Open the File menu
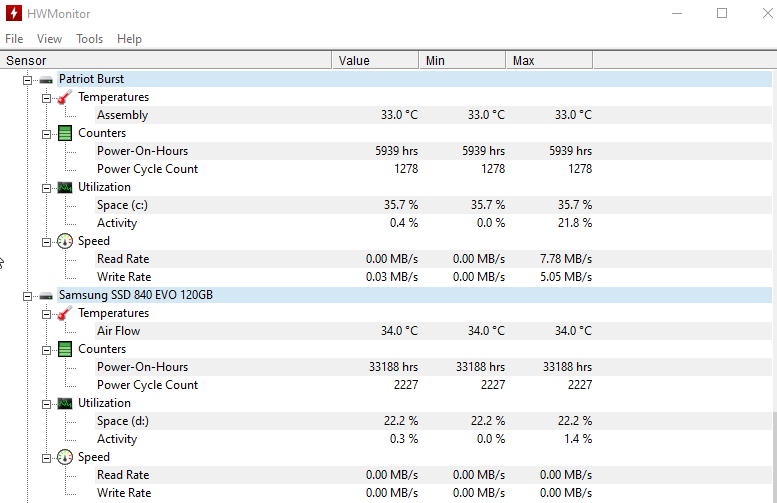 (14, 39)
